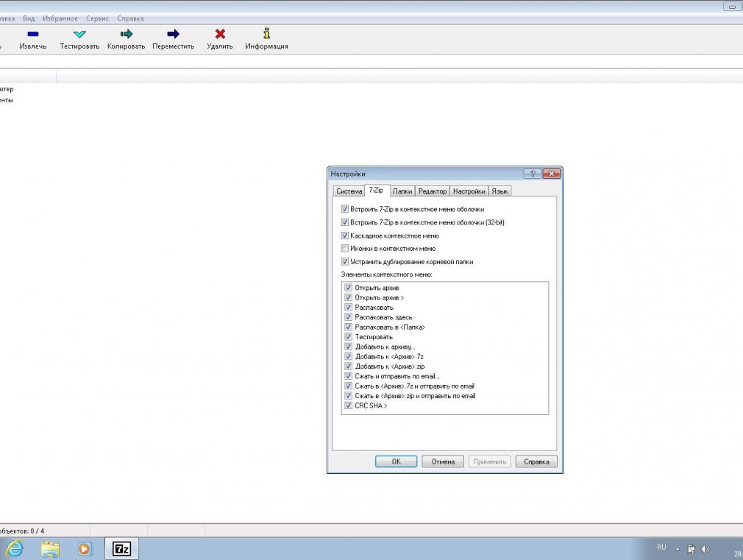Click the volume speaker tray icon
The width and height of the screenshot is (743, 560).
(705, 549)
